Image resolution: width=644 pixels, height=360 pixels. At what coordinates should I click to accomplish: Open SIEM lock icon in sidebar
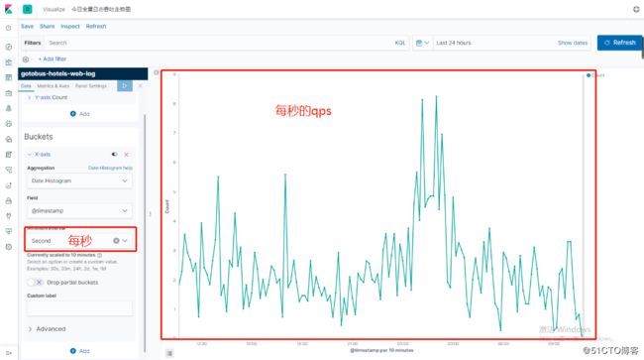[9, 200]
